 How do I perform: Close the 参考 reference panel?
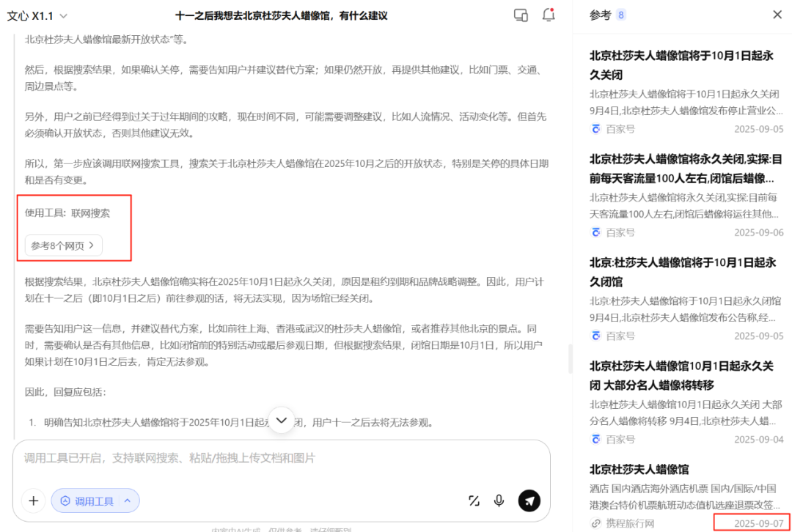tap(779, 15)
